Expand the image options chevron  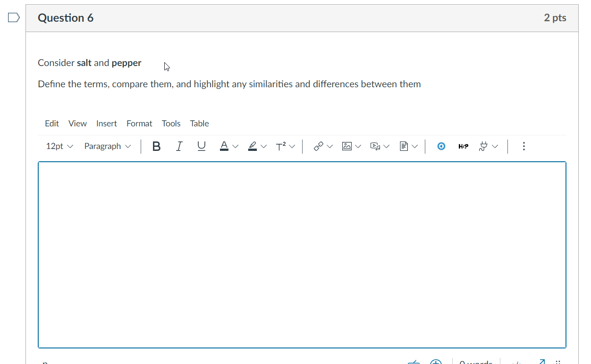point(358,147)
